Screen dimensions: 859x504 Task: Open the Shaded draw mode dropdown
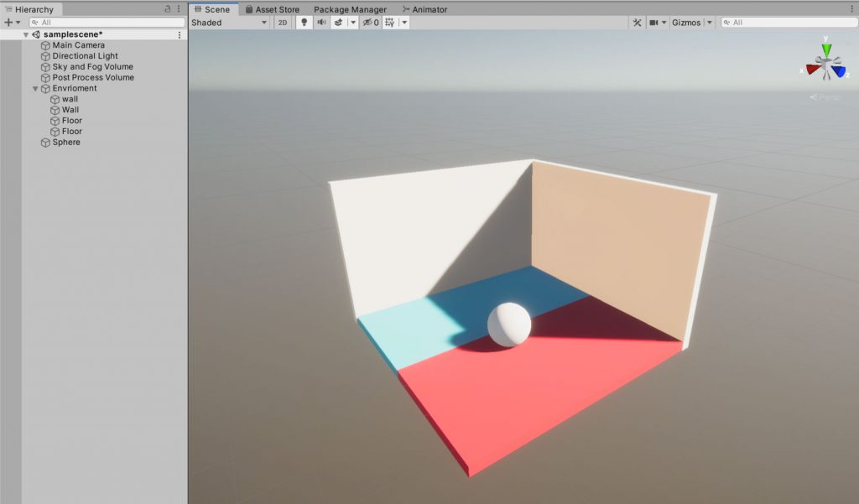tap(229, 23)
